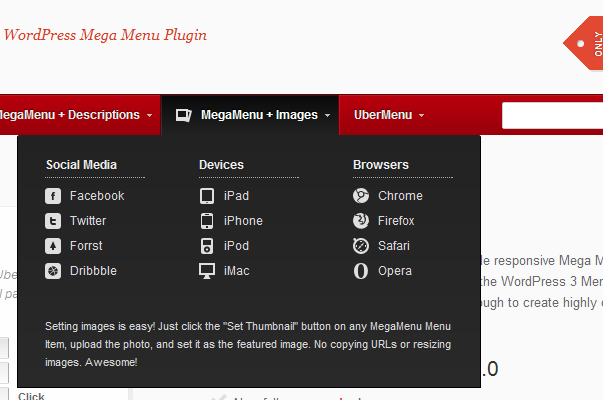The image size is (603, 400).
Task: Follow the Opera link
Action: click(395, 271)
